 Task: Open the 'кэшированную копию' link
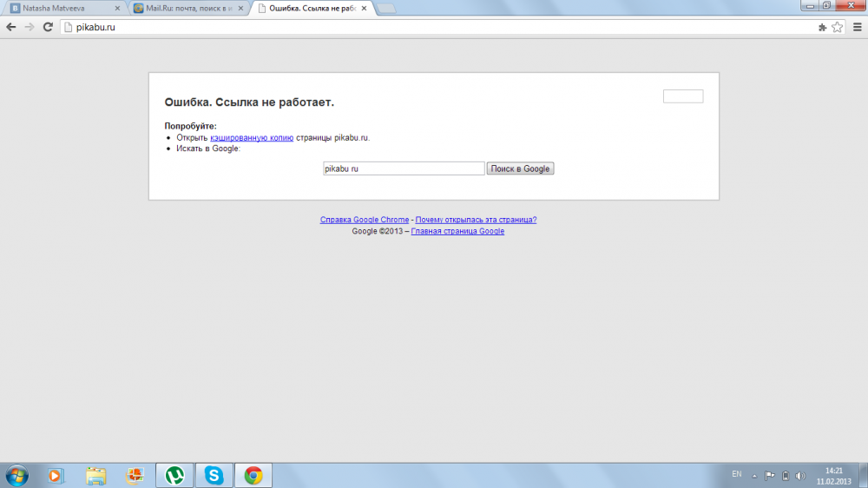[x=252, y=138]
